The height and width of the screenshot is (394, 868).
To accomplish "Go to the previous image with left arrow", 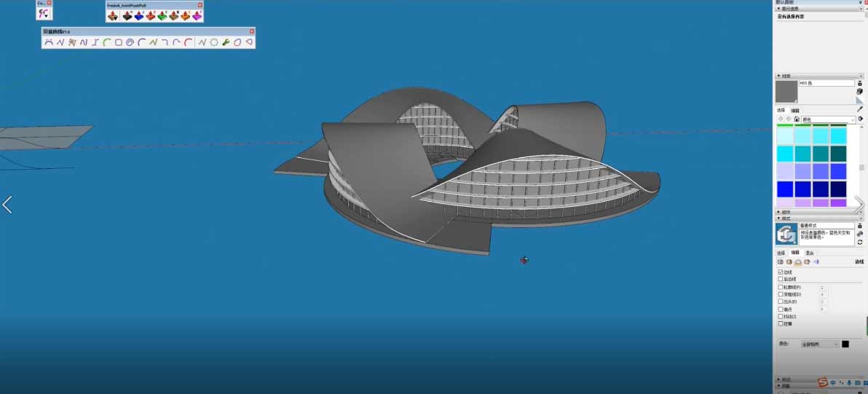I will click(7, 205).
